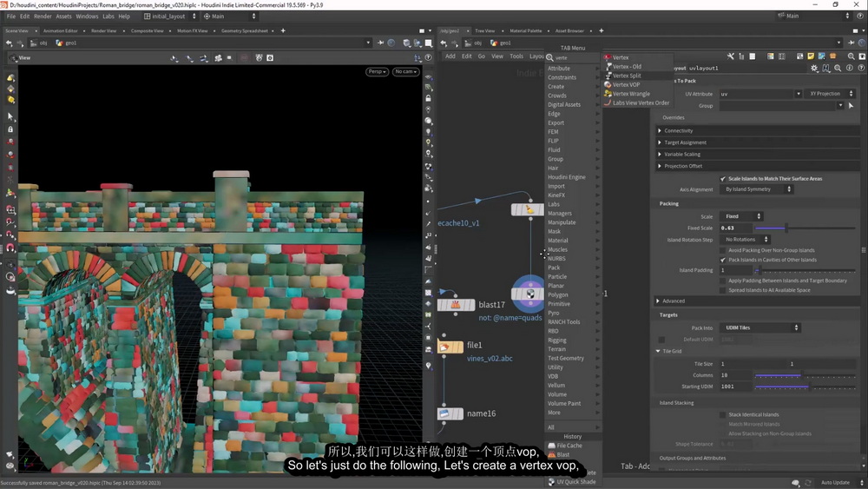Image resolution: width=868 pixels, height=489 pixels.
Task: Click the viewport lock icon in left toolbar
Action: (x=10, y=129)
